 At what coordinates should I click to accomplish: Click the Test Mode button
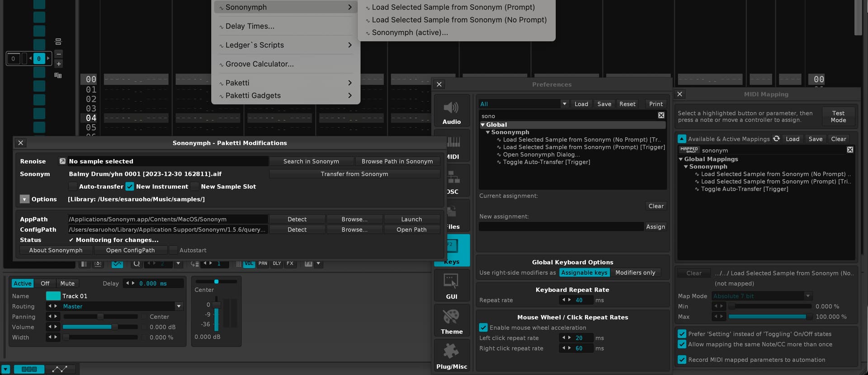838,117
